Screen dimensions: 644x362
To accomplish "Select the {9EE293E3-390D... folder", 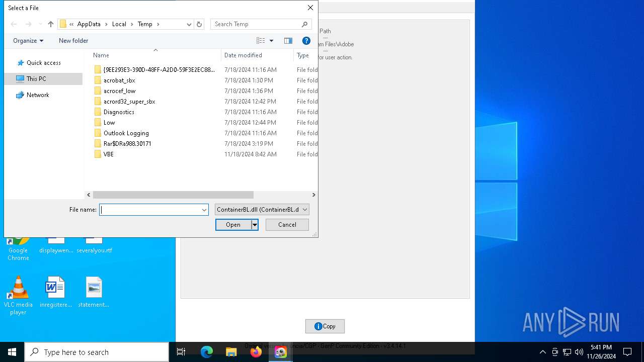I will coord(159,70).
